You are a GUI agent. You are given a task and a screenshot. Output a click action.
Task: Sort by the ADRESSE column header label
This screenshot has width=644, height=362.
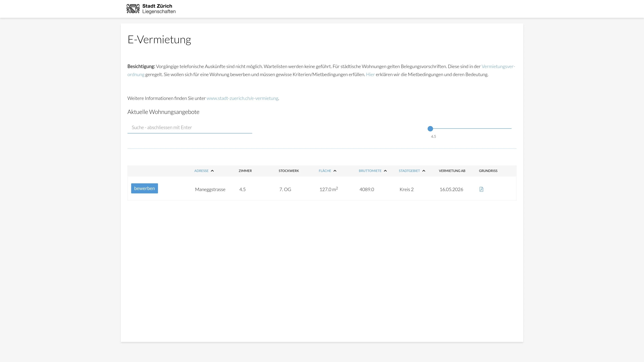coord(201,171)
